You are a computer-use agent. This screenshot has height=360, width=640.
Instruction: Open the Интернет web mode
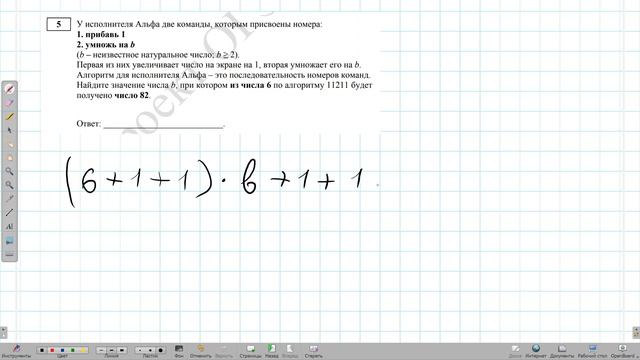(536, 351)
